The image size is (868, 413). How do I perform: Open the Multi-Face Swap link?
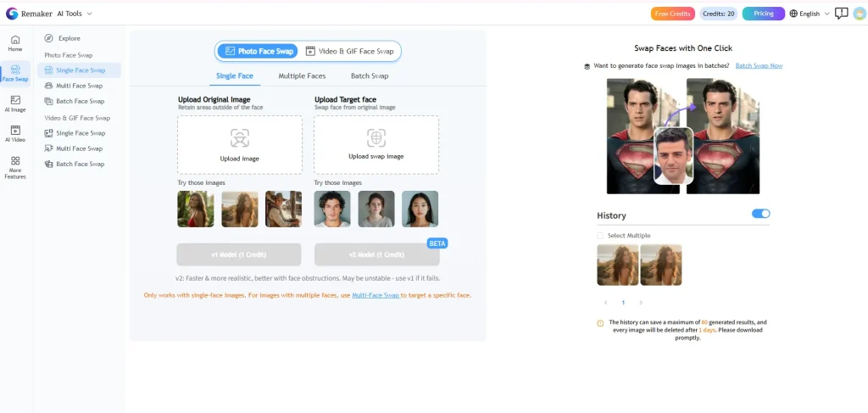376,295
